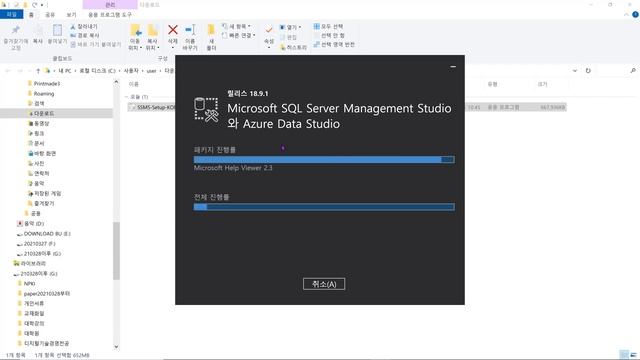Select paper20210328부터 folder in tree
Image resolution: width=640 pixels, height=360 pixels.
(x=47, y=293)
